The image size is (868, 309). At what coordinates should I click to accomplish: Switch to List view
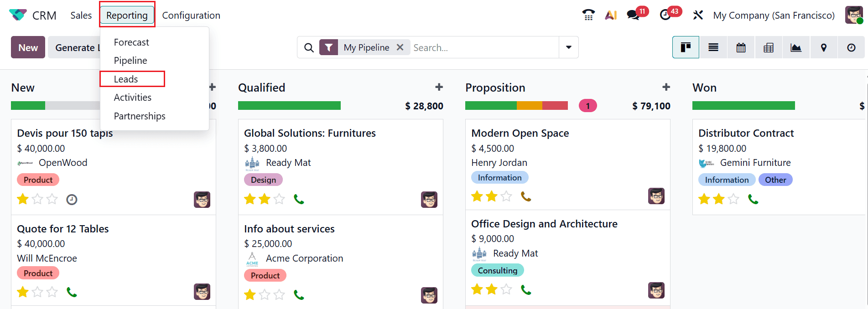point(713,47)
